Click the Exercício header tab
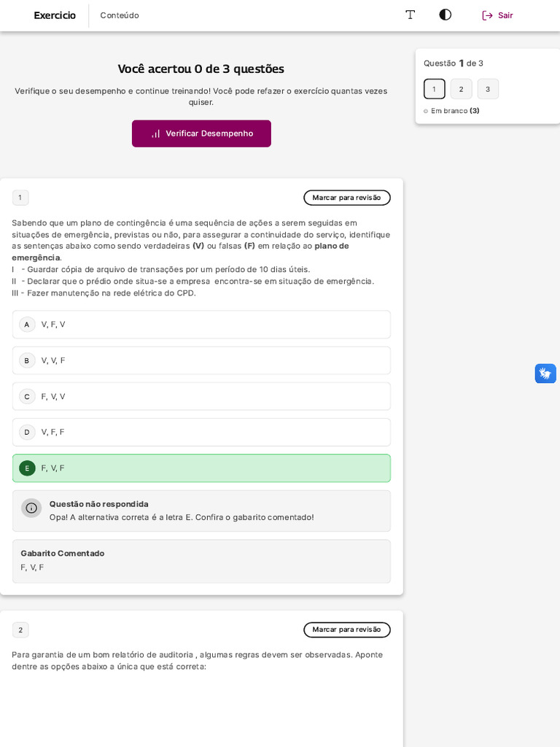 (55, 15)
